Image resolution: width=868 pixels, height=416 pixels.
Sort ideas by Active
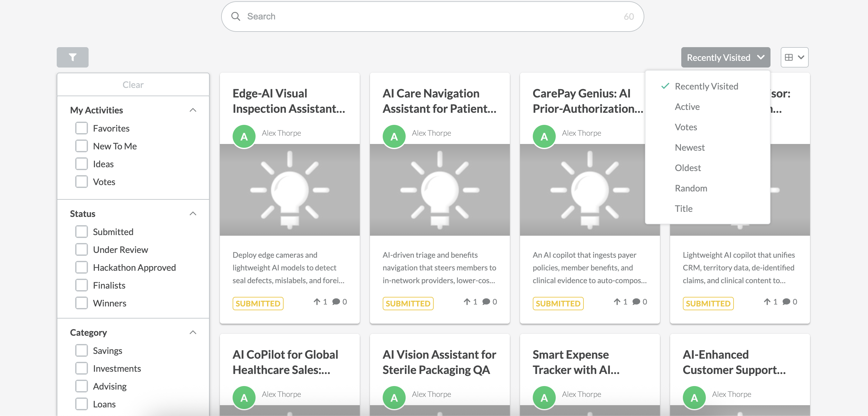pyautogui.click(x=687, y=107)
